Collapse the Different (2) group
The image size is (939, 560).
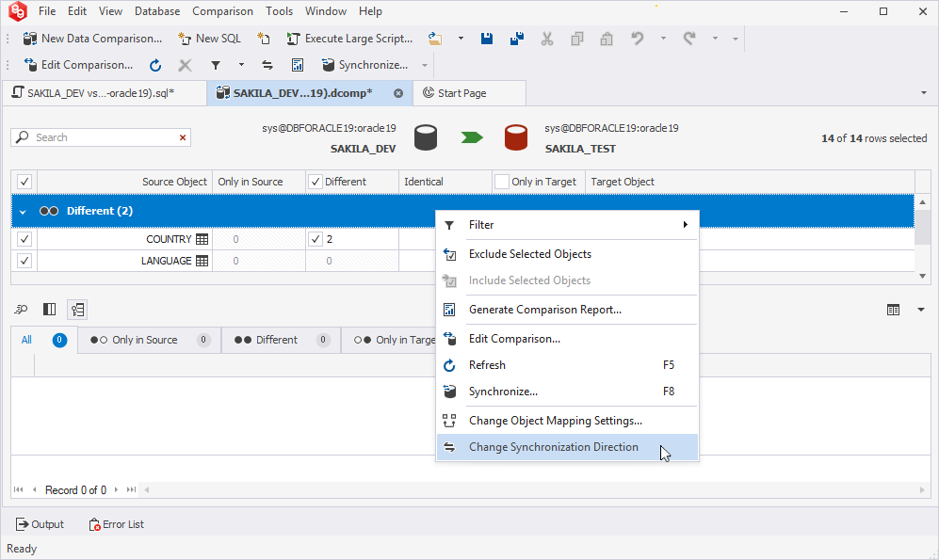(23, 211)
